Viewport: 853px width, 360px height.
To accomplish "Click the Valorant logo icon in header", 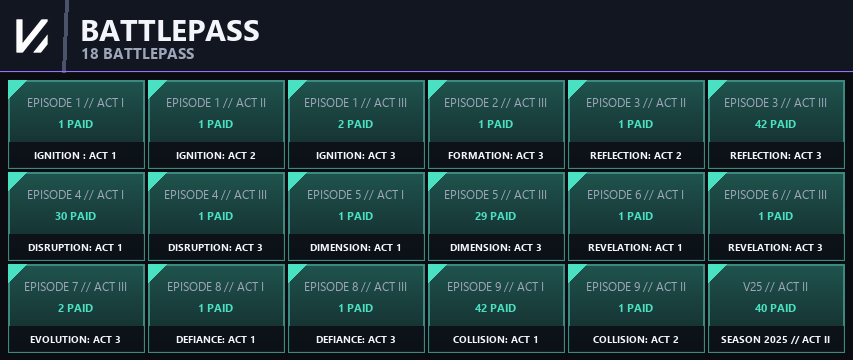I will point(31,36).
